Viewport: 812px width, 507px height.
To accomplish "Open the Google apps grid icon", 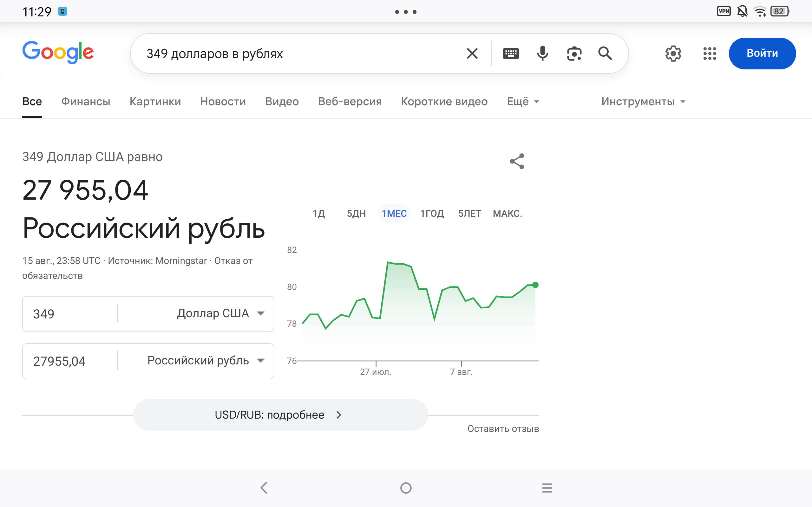I will 710,53.
